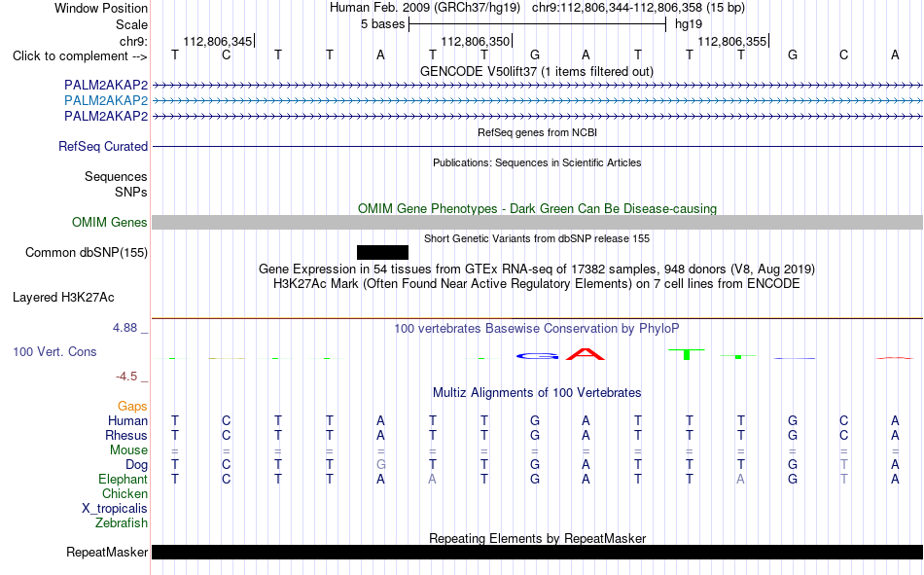The height and width of the screenshot is (575, 924).
Task: Click the Rhesus species label
Action: (x=126, y=435)
